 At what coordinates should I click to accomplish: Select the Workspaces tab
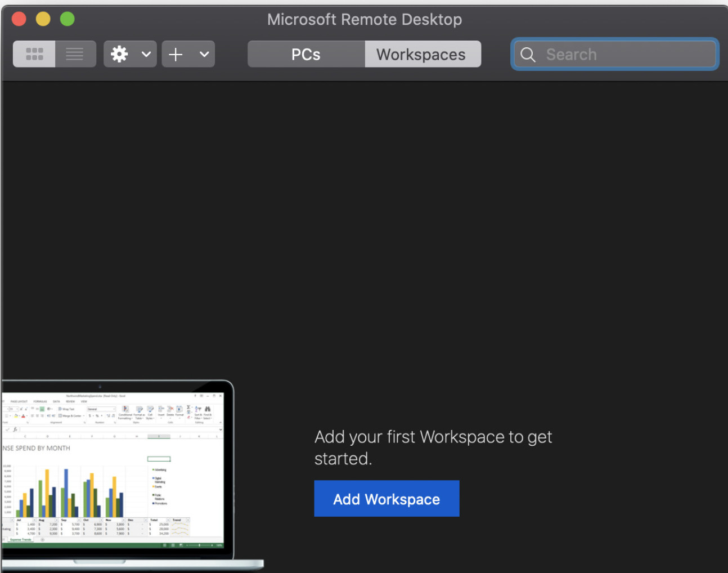coord(421,54)
